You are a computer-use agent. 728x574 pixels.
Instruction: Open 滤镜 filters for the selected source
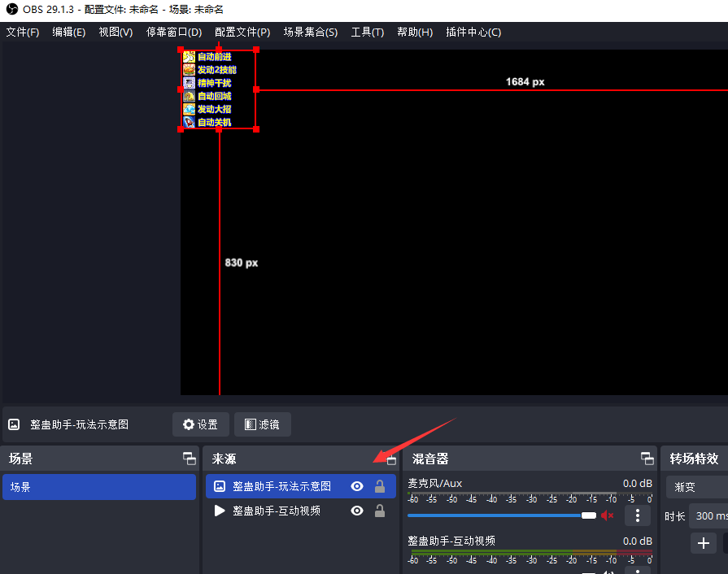(x=262, y=424)
